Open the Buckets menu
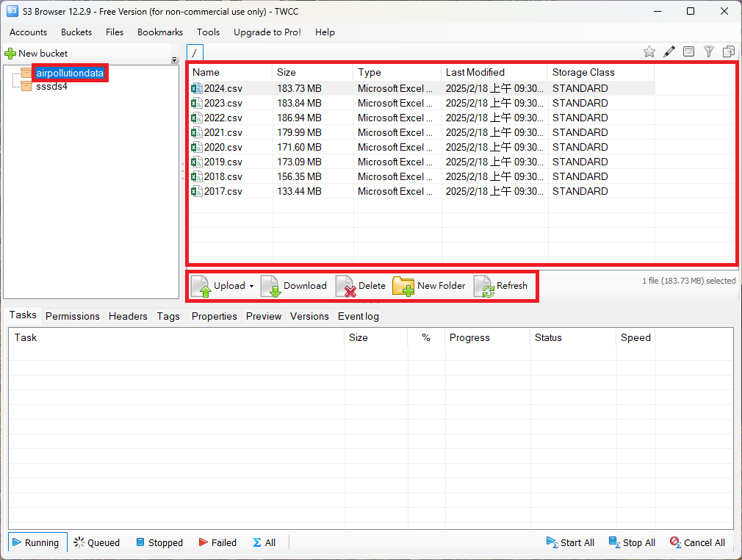 coord(76,32)
